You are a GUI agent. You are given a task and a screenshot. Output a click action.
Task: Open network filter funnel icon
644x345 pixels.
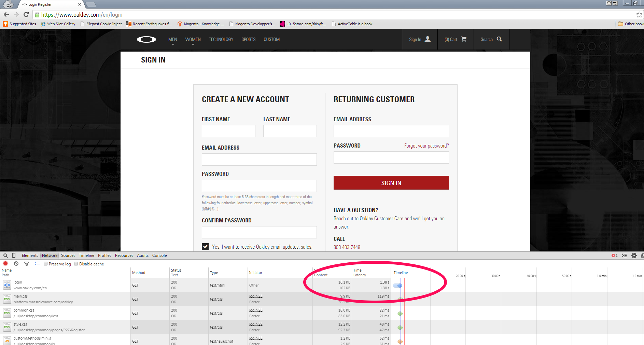click(27, 264)
